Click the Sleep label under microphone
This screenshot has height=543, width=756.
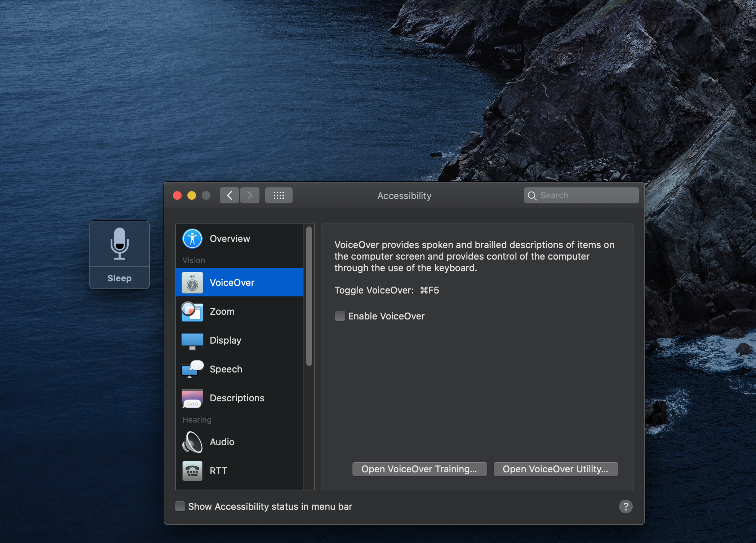coord(120,278)
